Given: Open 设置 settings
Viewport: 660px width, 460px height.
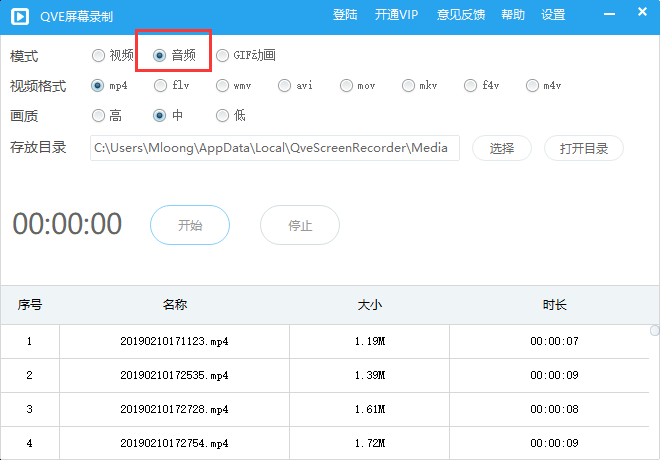Looking at the screenshot, I should (x=553, y=15).
